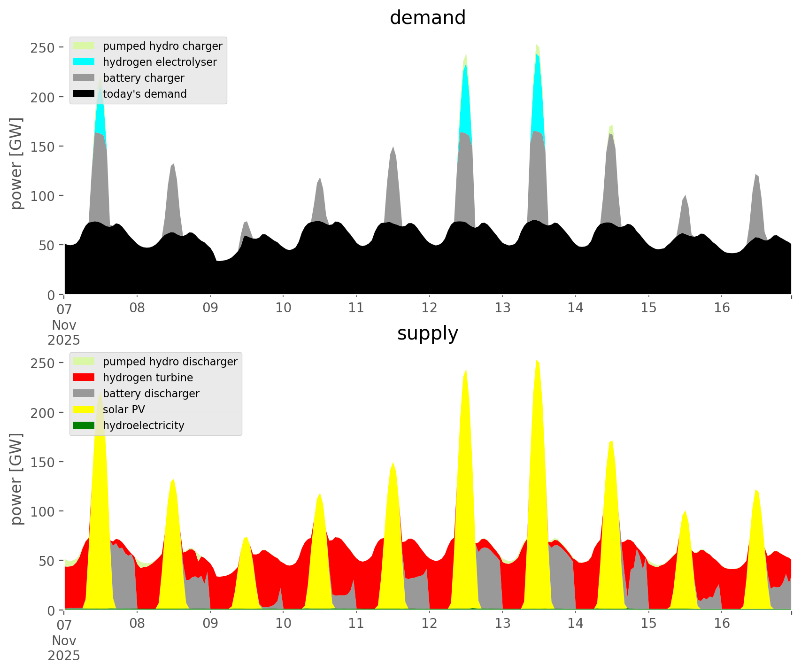Screen dimensions: 801x672
Task: Select the gray battery charger legend swatch
Action: point(84,78)
